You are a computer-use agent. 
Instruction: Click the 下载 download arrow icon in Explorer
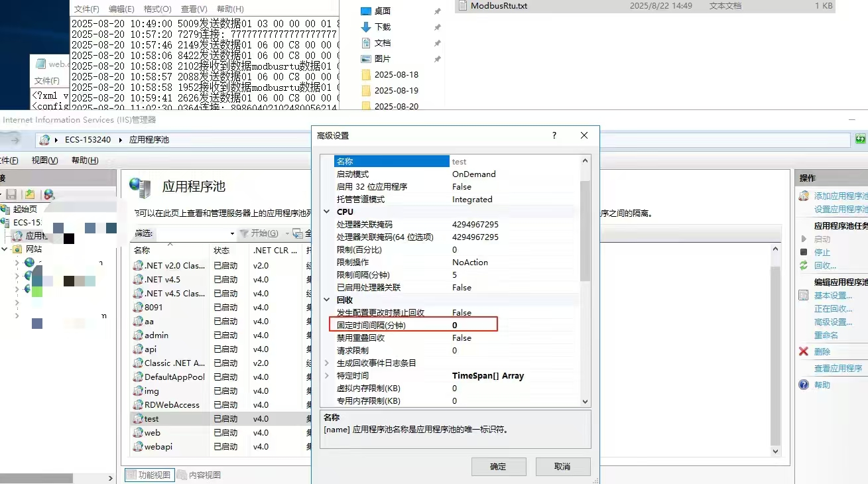(366, 27)
